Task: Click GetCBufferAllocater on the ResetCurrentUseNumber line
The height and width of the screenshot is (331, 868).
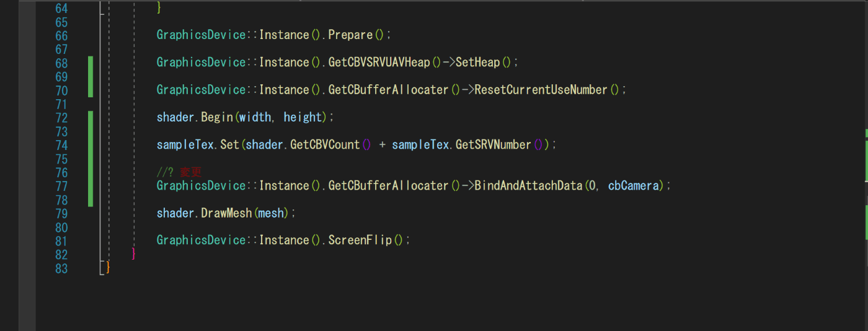Action: [x=388, y=89]
